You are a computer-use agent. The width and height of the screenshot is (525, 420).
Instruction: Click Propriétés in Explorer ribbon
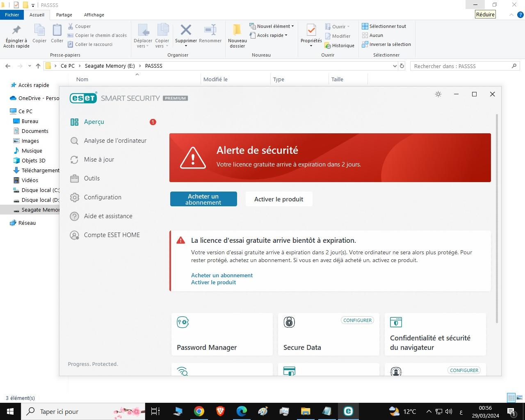pyautogui.click(x=311, y=33)
